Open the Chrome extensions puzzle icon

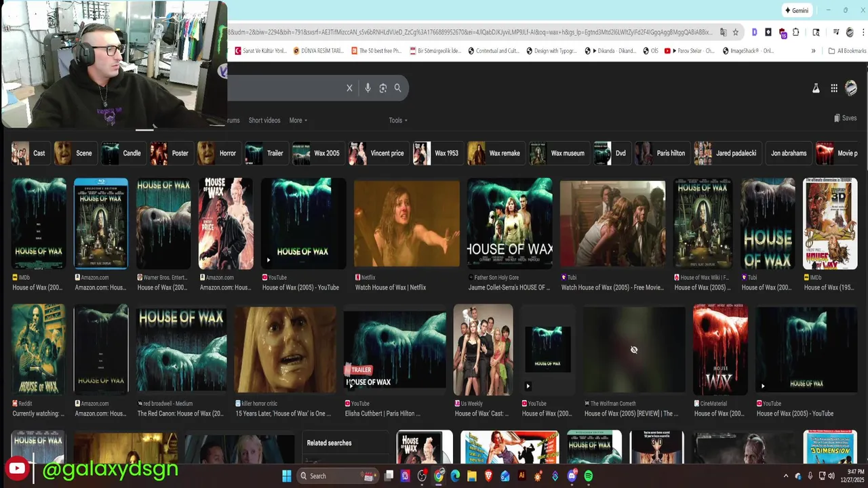tap(796, 32)
